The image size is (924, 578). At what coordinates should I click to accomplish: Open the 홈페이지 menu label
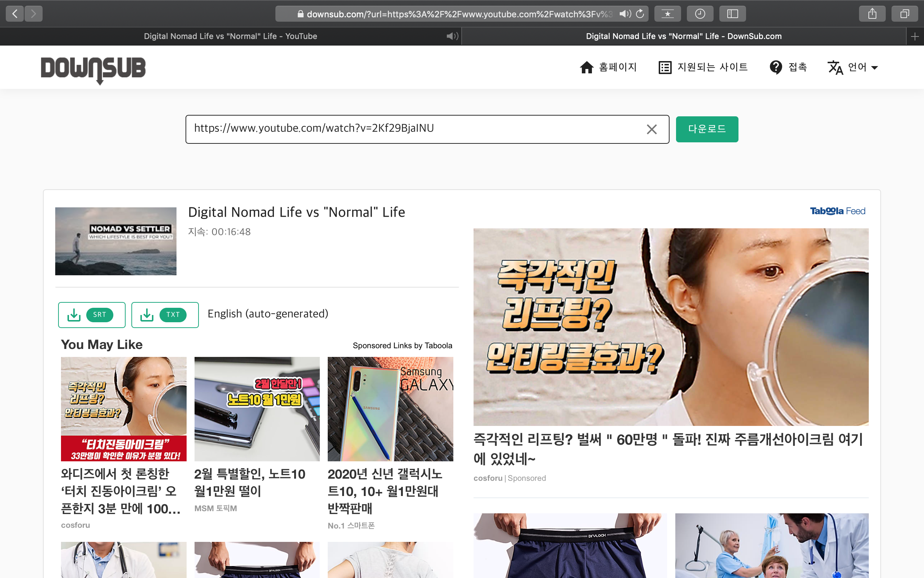point(618,67)
